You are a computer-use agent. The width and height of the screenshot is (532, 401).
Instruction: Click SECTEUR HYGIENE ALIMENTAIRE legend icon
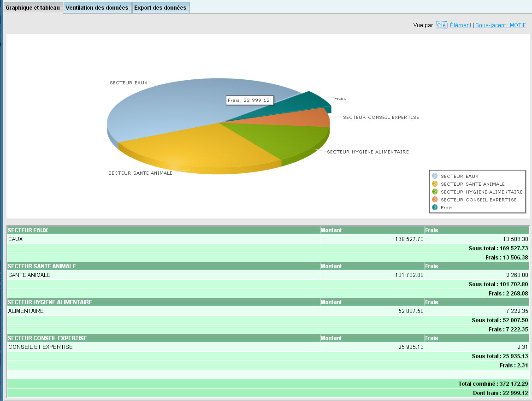pyautogui.click(x=435, y=191)
